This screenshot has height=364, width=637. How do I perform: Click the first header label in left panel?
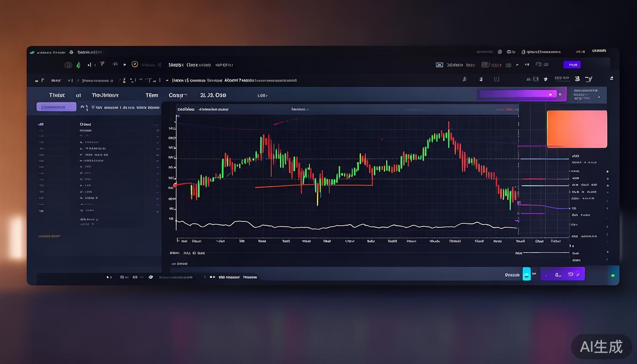[57, 95]
